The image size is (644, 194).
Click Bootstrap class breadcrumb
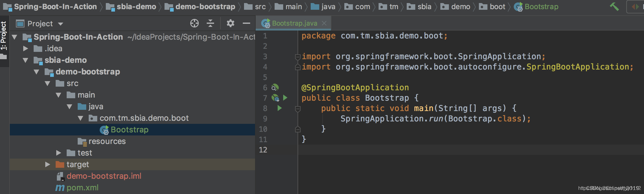tap(536, 7)
